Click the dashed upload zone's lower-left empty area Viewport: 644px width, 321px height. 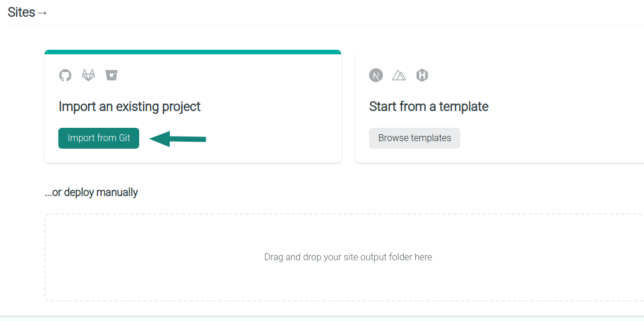103,284
